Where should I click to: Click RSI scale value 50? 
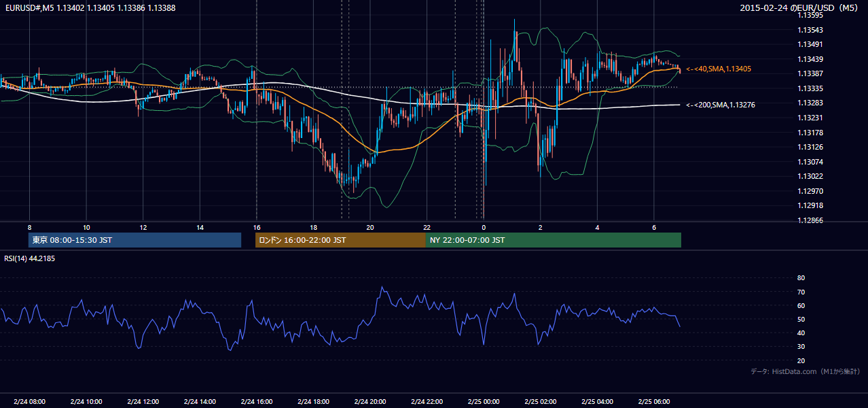[801, 319]
